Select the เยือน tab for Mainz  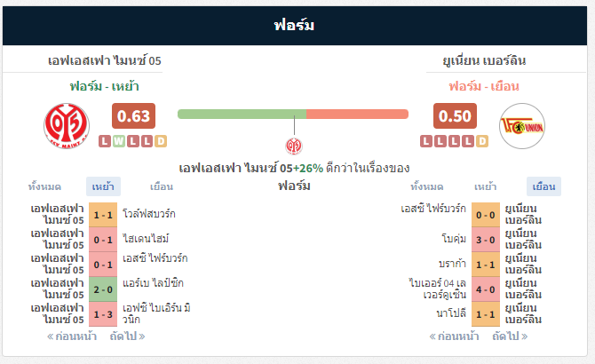click(162, 186)
